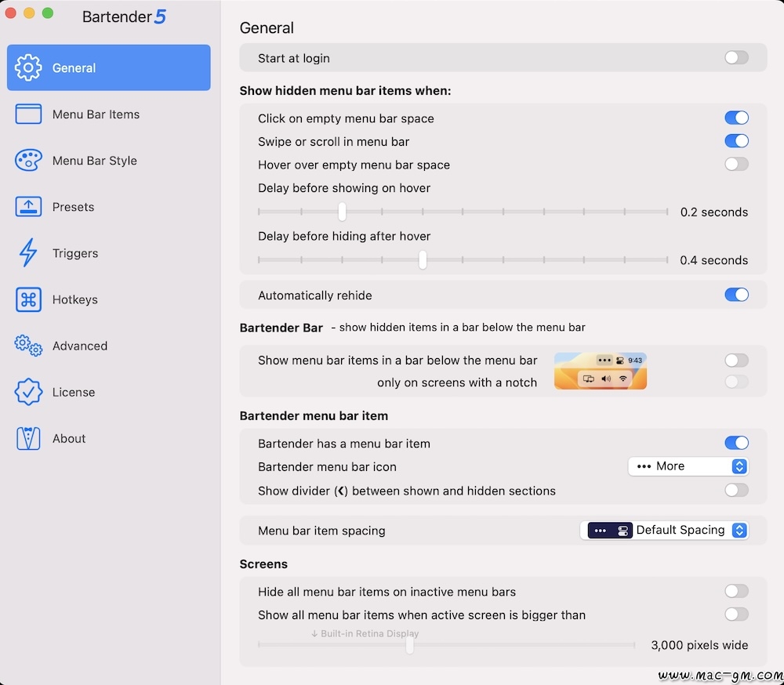
Task: Close the Bartender window with red button
Action: pyautogui.click(x=10, y=13)
